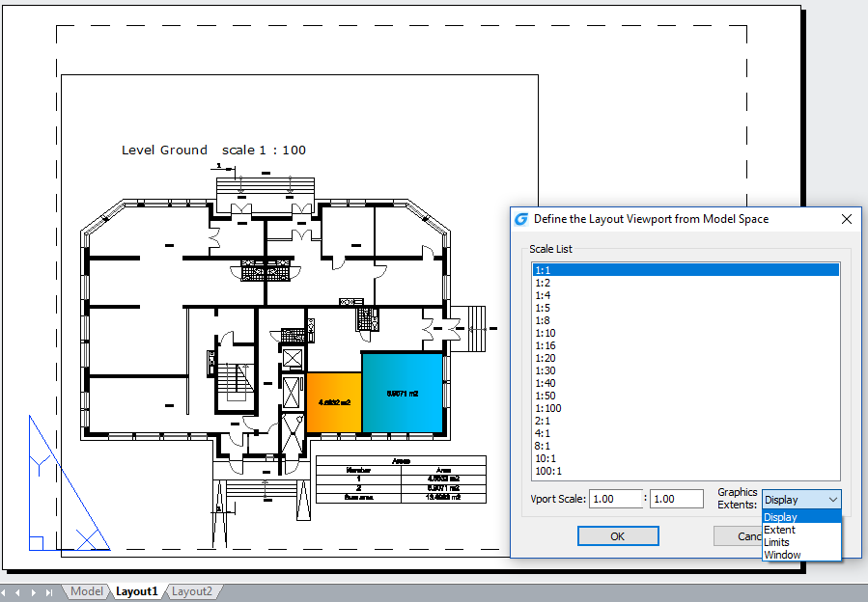Click the orange gradient room hatch
868x602 pixels.
[x=334, y=402]
